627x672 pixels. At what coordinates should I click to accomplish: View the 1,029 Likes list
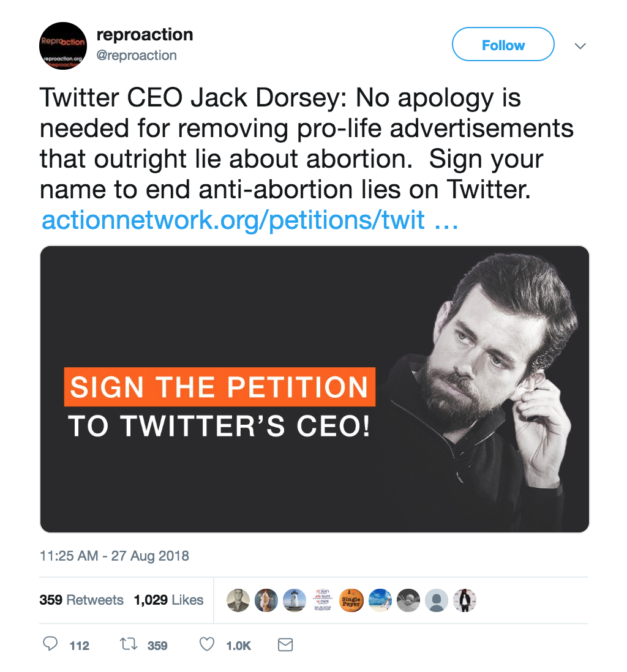(168, 600)
